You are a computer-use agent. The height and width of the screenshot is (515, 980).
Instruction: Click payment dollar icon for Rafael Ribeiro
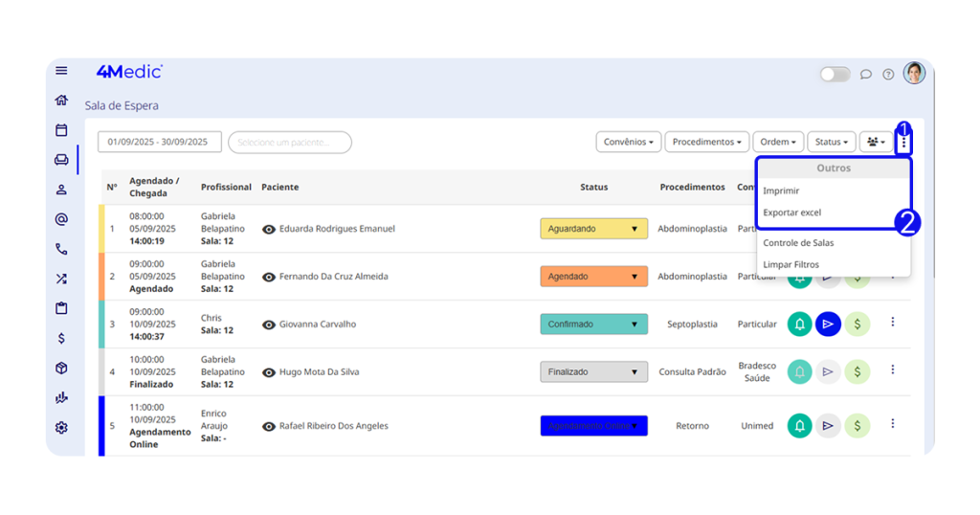pyautogui.click(x=857, y=425)
